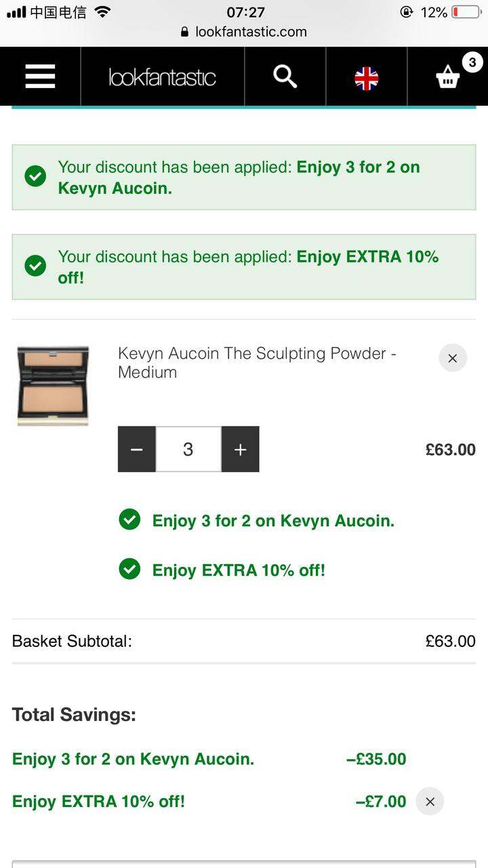Screen dimensions: 488x868
Task: Tap item's EXTRA 10% off check icon
Action: [129, 569]
